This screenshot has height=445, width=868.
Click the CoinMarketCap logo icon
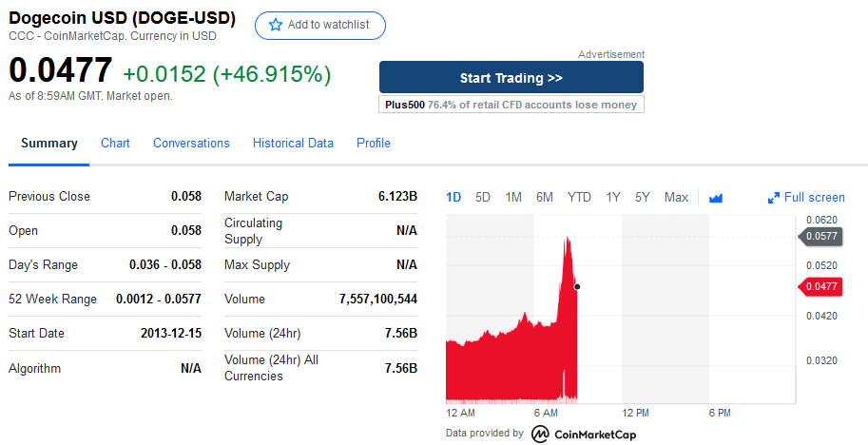[x=540, y=435]
